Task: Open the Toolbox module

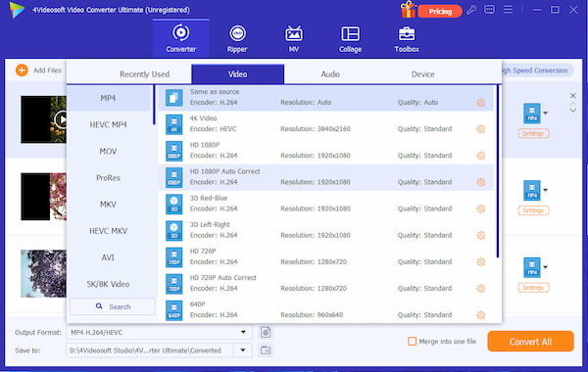Action: point(407,38)
